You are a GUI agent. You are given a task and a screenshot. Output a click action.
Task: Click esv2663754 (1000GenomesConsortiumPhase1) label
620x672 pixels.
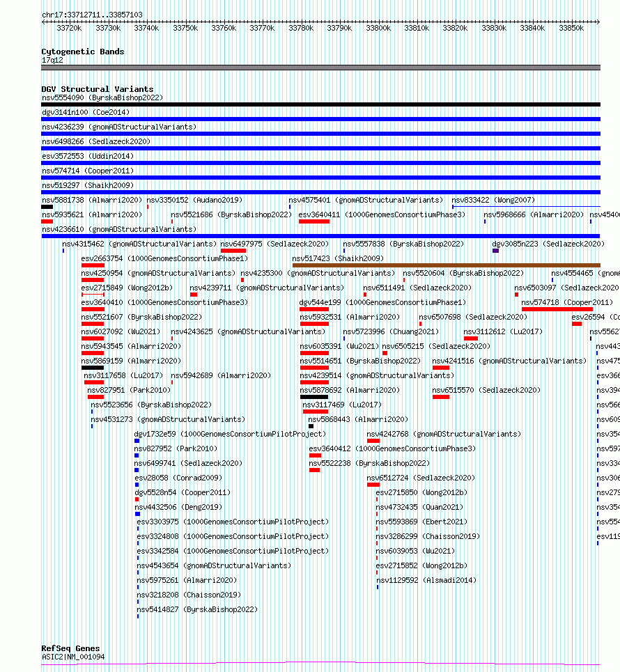pos(164,258)
